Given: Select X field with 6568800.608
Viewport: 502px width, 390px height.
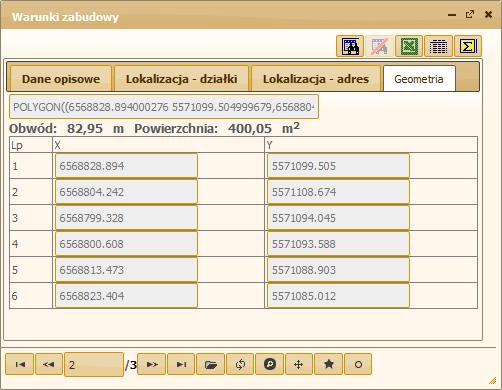Looking at the screenshot, I should 126,244.
